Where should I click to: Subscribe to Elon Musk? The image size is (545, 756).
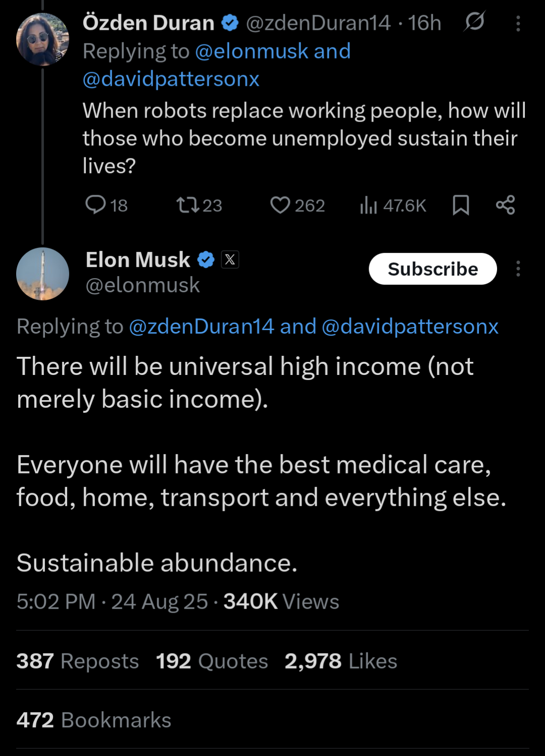click(x=432, y=269)
